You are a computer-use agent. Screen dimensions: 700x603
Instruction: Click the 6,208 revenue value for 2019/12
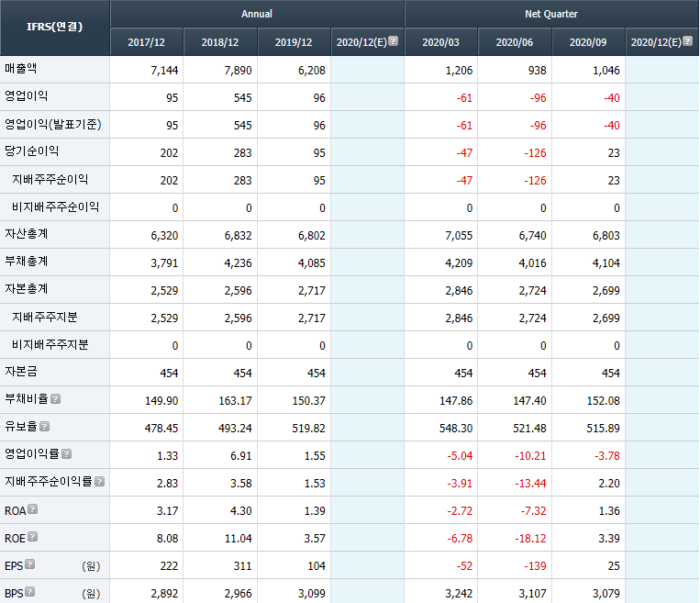pyautogui.click(x=312, y=70)
